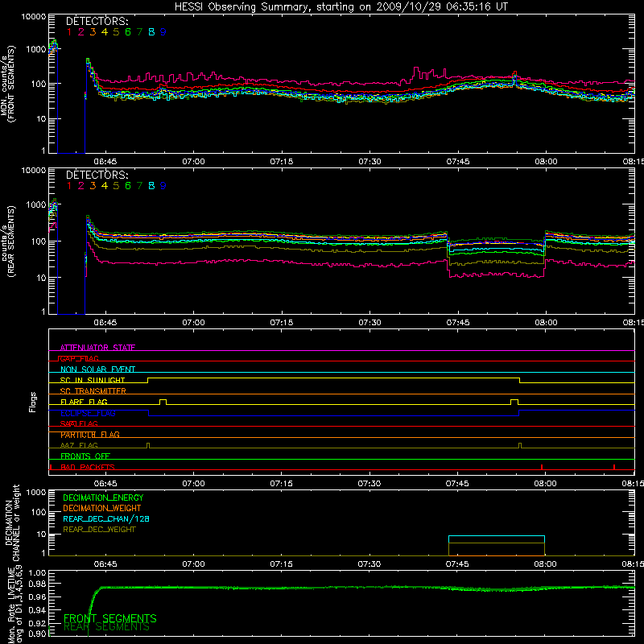Select detector 5 in rear segments legend
This screenshot has height=644, width=644.
coord(116,186)
